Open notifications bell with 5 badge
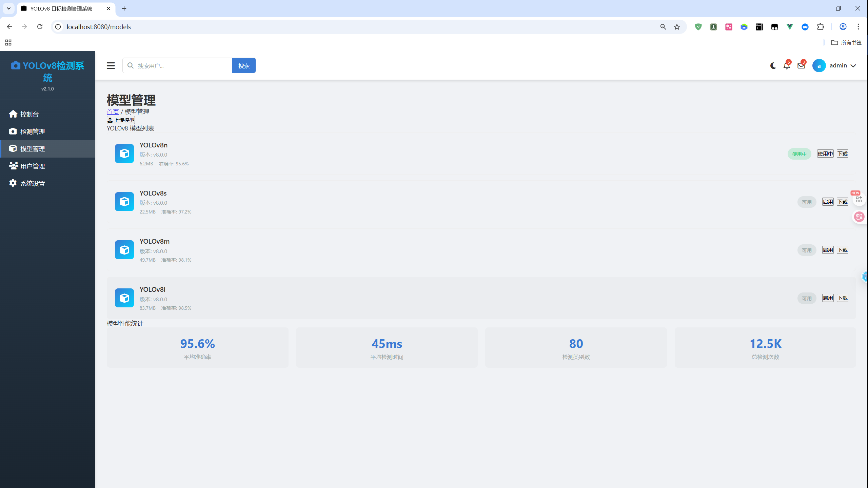 pyautogui.click(x=787, y=66)
